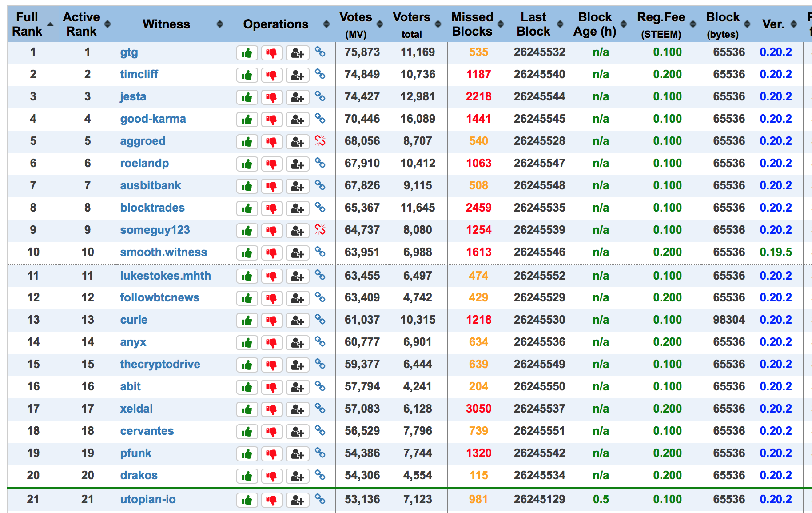812x513 pixels.
Task: Click missed blocks value 3050
Action: [478, 409]
